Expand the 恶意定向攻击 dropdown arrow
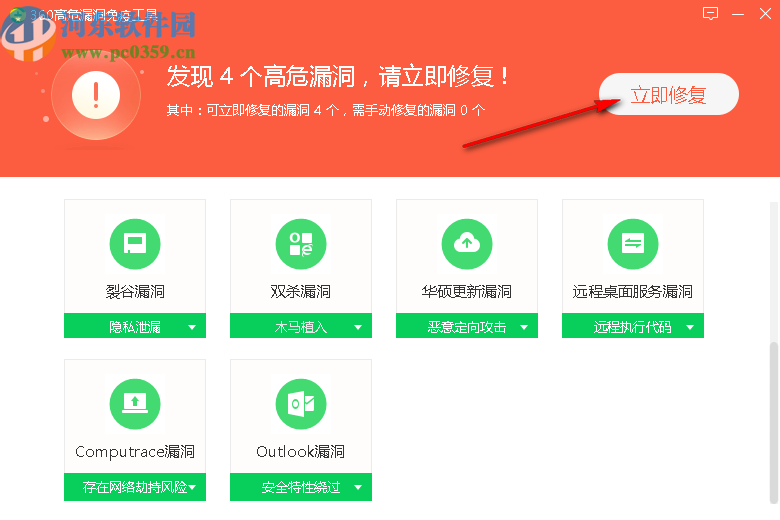 pyautogui.click(x=524, y=327)
